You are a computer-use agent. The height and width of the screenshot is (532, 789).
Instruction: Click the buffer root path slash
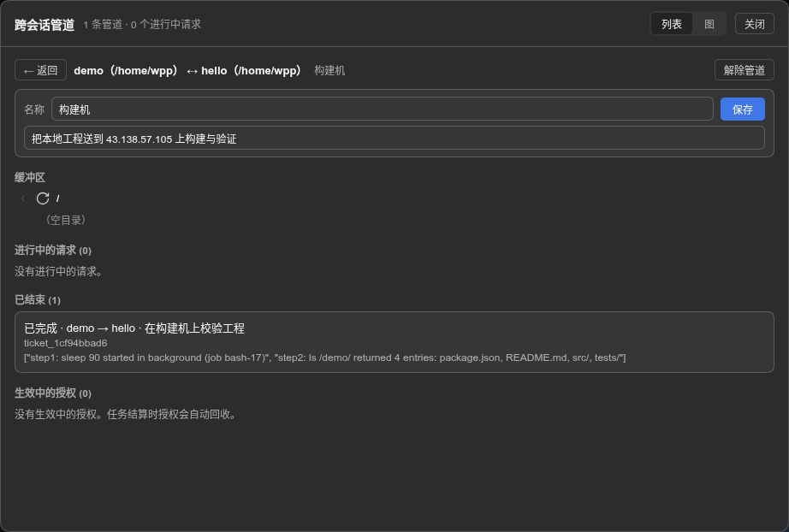pos(58,198)
